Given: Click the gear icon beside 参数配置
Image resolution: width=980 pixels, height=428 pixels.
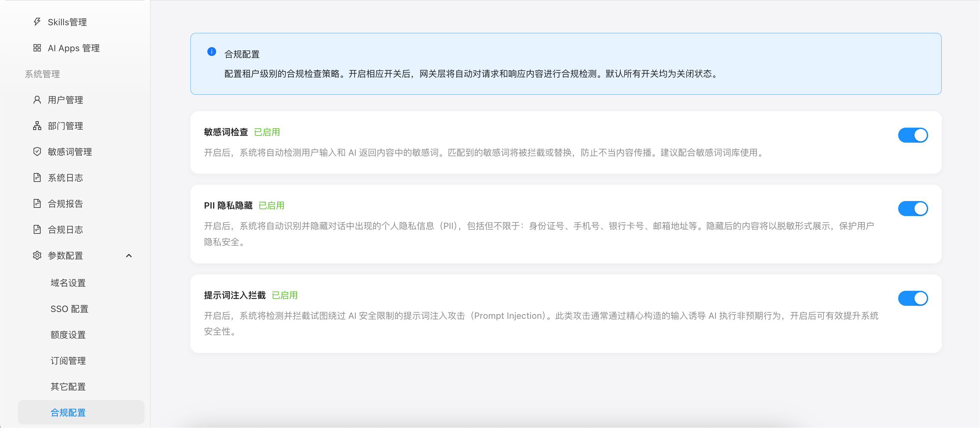Looking at the screenshot, I should [37, 255].
